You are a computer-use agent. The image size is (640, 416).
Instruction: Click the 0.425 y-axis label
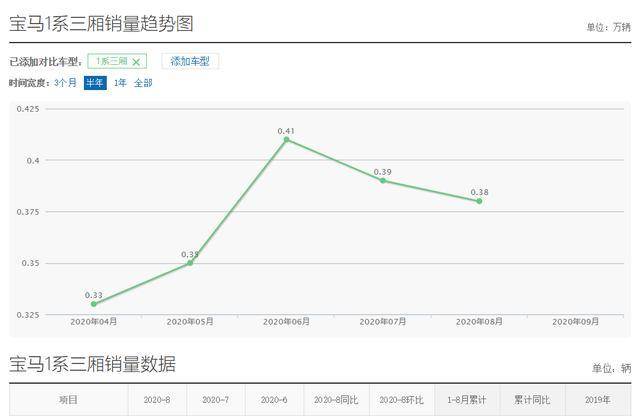28,109
